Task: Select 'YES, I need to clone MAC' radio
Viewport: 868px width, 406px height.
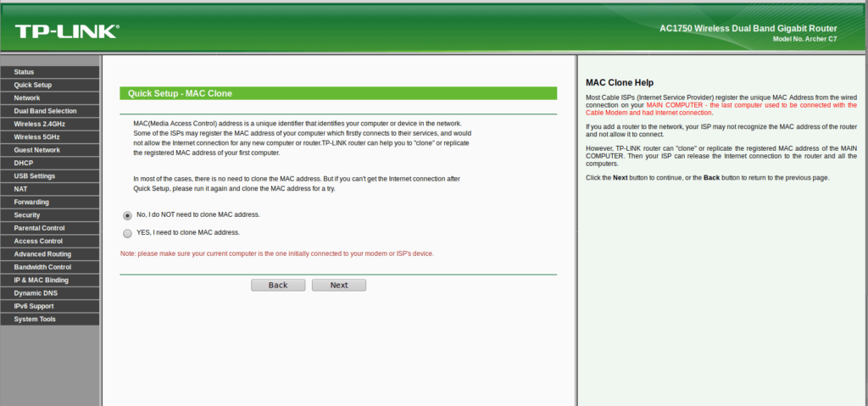Action: click(127, 233)
